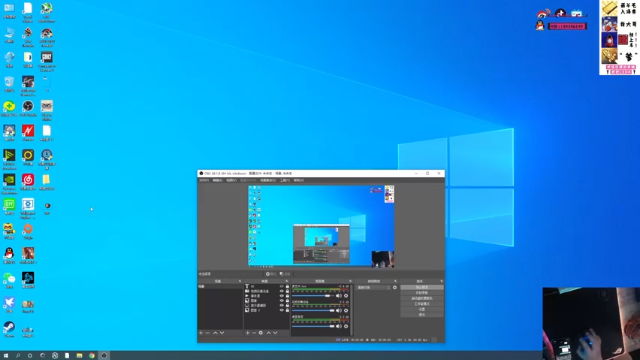The width and height of the screenshot is (640, 360).
Task: Add a new scene with plus icon
Action: 201,333
